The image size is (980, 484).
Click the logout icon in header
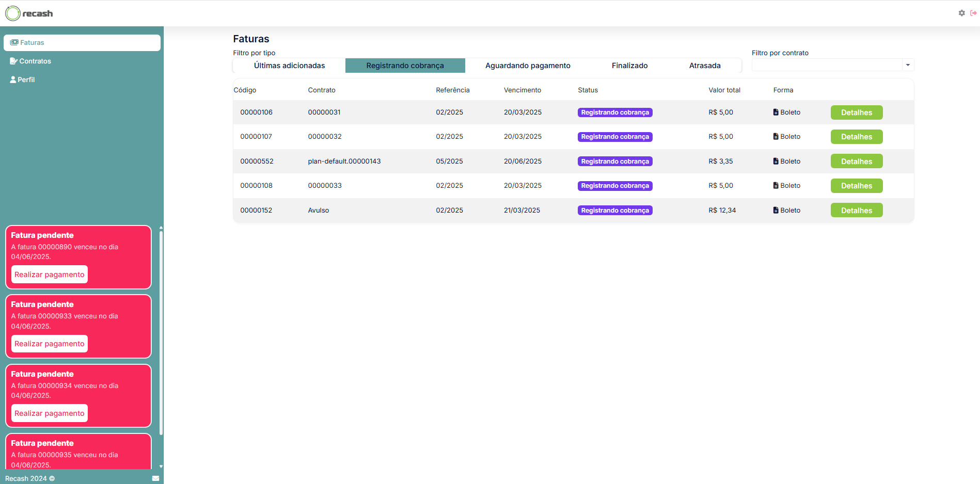pyautogui.click(x=973, y=13)
